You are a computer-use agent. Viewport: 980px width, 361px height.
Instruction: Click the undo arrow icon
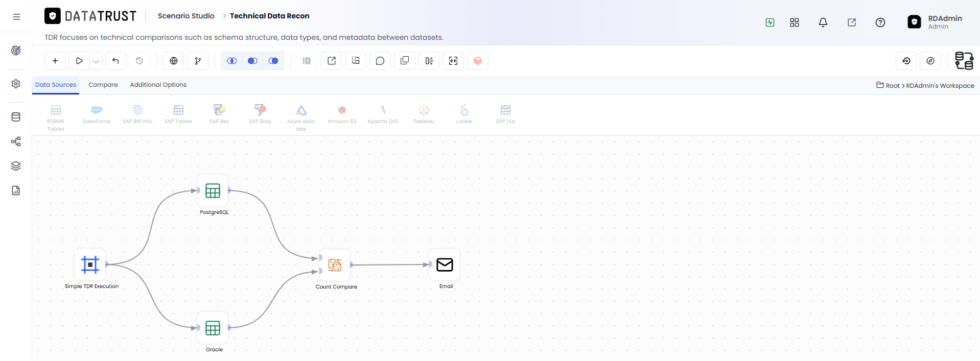click(x=115, y=61)
